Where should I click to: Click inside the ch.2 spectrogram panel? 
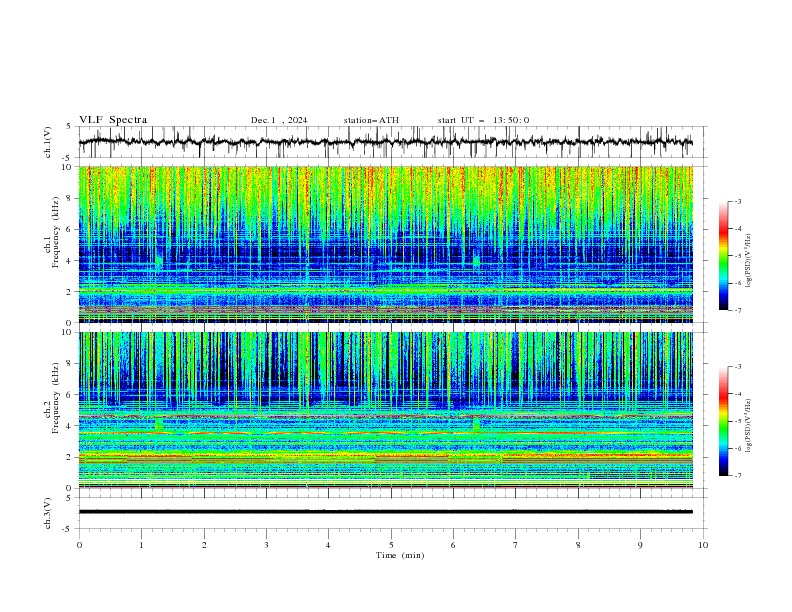pos(385,410)
